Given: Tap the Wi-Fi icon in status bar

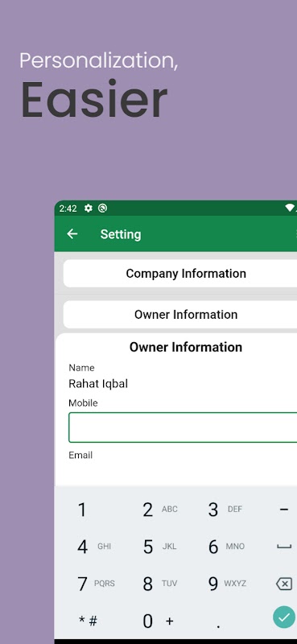Looking at the screenshot, I should [291, 208].
